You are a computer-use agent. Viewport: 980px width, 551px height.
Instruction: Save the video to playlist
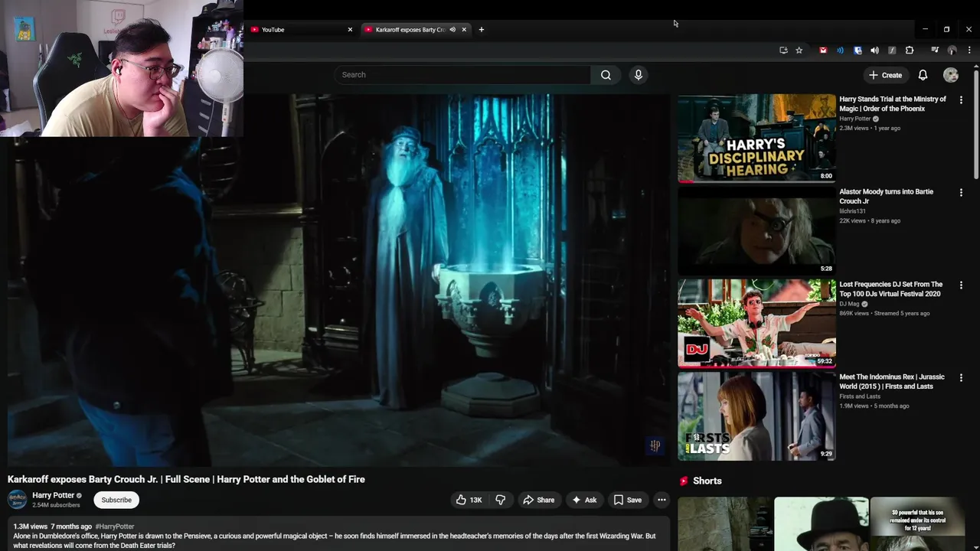(x=628, y=500)
